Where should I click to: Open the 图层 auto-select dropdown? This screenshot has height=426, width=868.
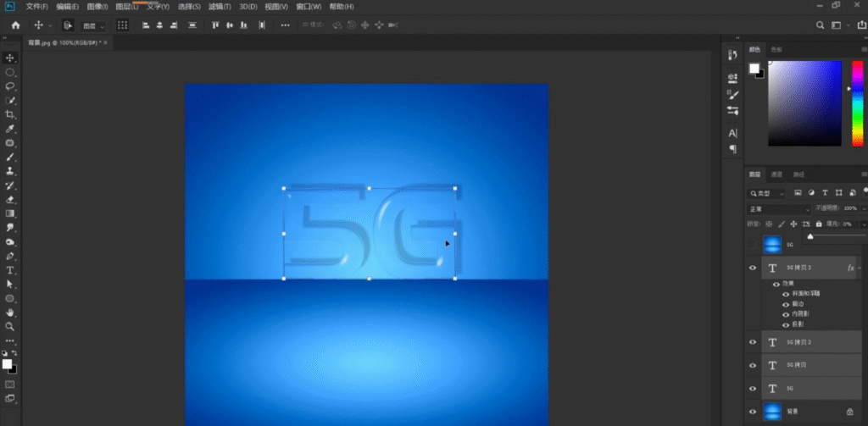[x=93, y=25]
